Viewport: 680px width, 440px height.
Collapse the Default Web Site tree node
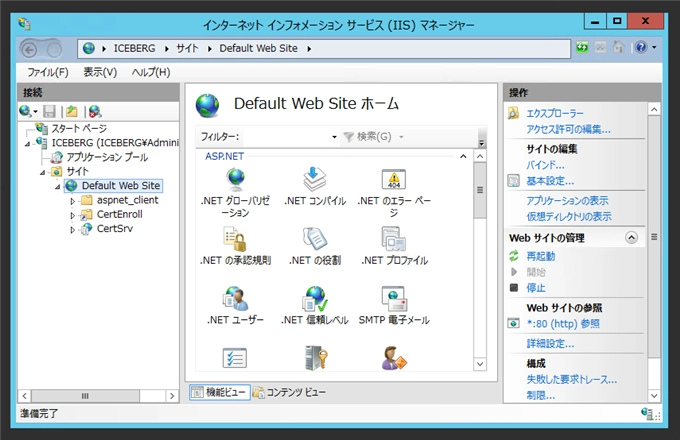58,187
